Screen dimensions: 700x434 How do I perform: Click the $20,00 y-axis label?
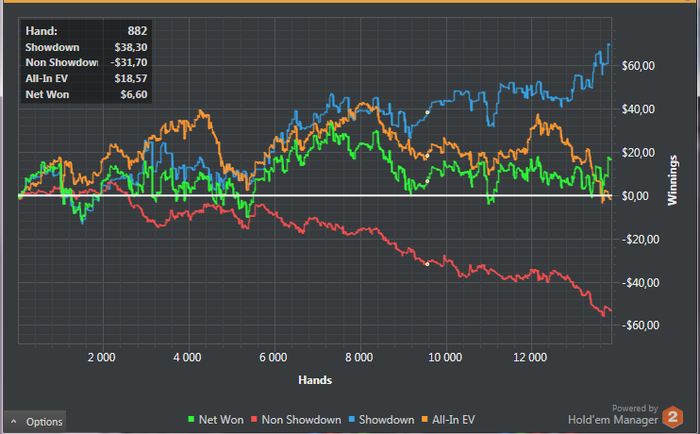click(638, 153)
